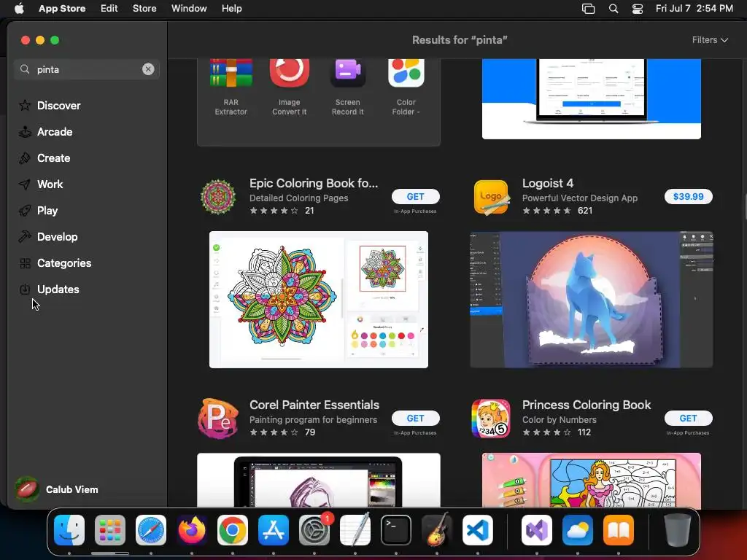Get Corel Painter Essentials
Screen dimensions: 747x560
pyautogui.click(x=415, y=418)
